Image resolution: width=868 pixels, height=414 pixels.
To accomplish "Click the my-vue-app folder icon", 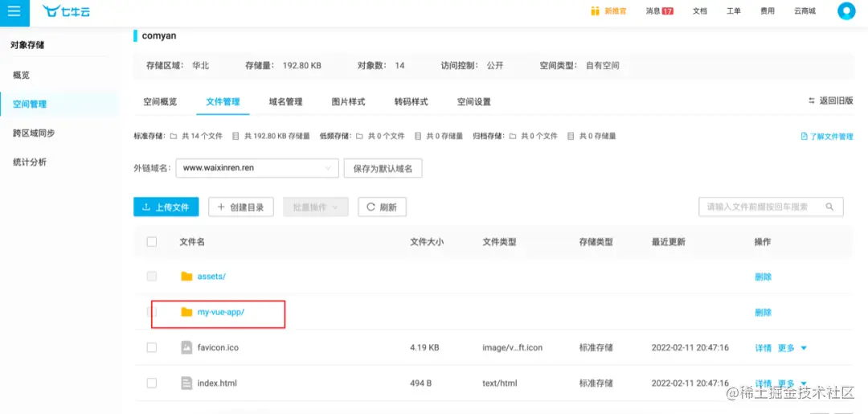I will point(186,312).
